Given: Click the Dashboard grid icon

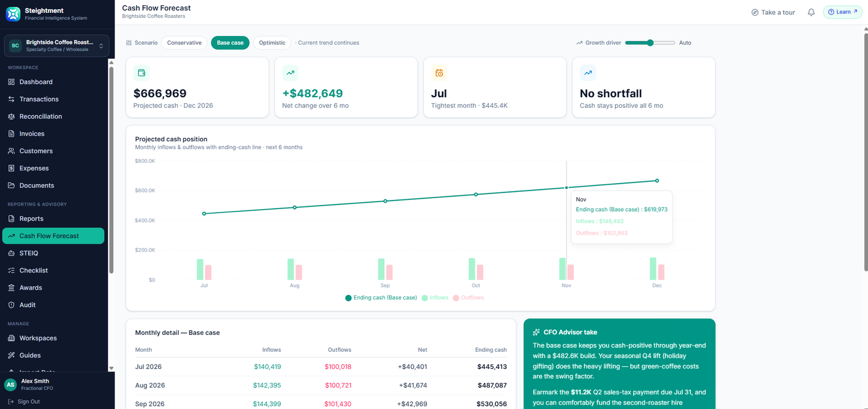Looking at the screenshot, I should point(11,82).
